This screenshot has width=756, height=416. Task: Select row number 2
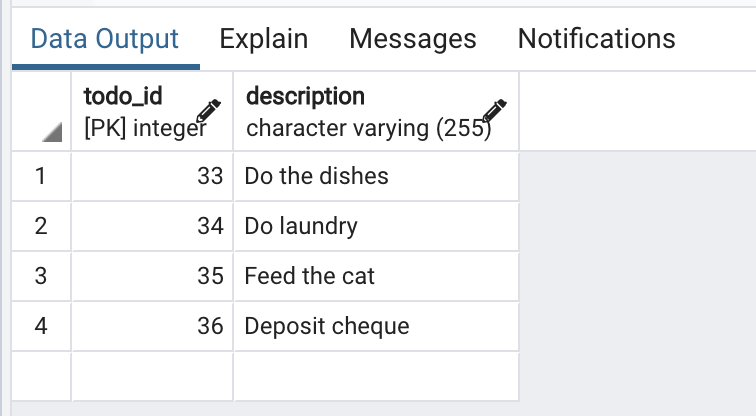pos(41,226)
